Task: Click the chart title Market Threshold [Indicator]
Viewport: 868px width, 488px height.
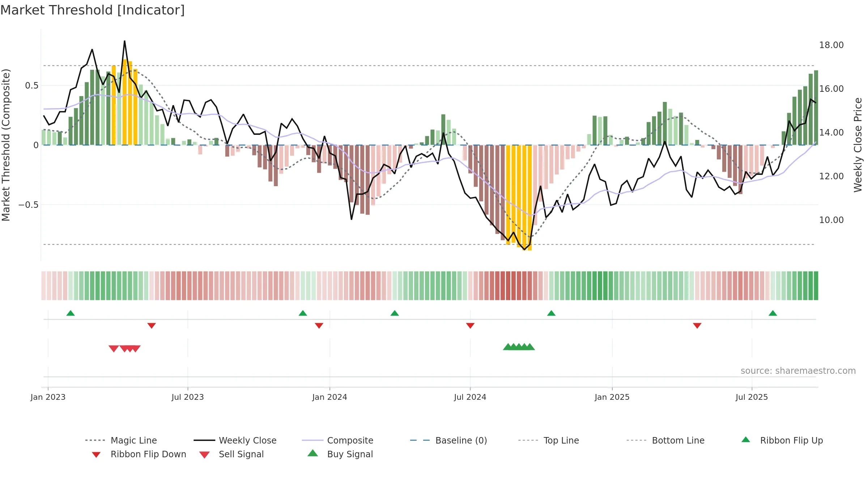Action: pos(93,10)
